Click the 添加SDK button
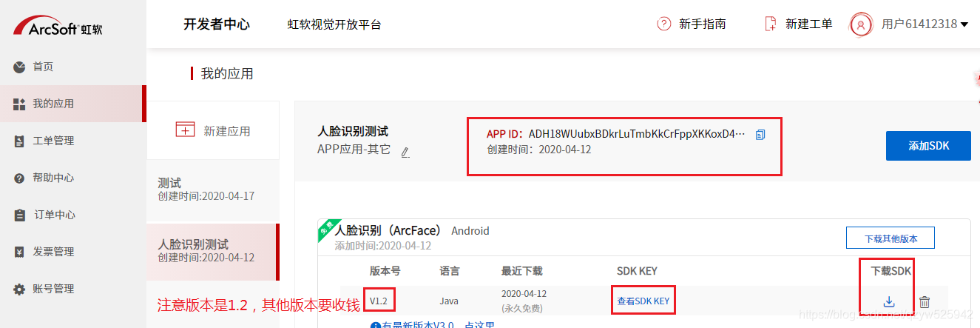980x328 pixels. [928, 146]
